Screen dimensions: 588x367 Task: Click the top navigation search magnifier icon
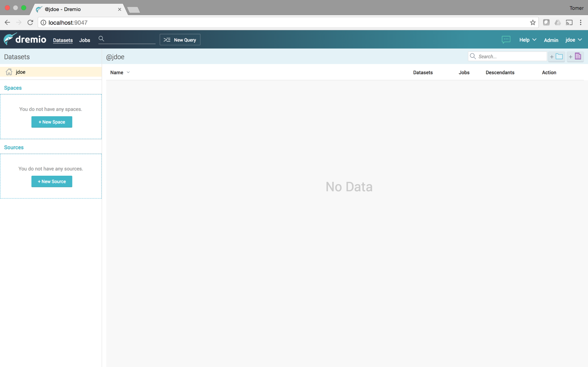(101, 39)
